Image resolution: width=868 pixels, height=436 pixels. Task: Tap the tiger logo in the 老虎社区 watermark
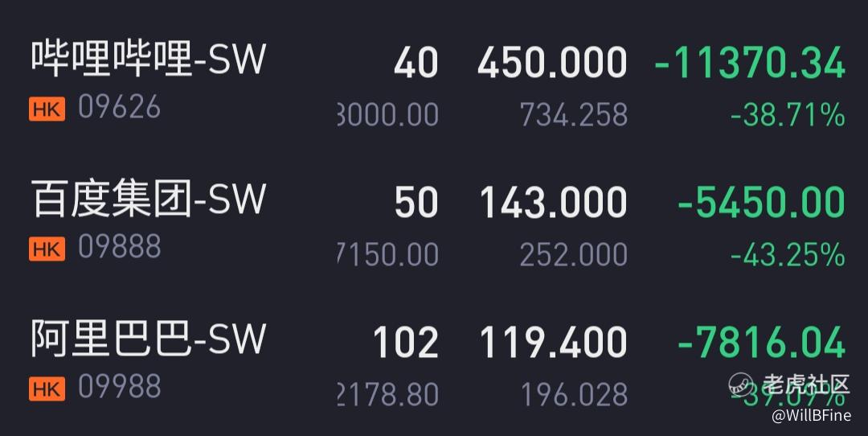pyautogui.click(x=743, y=384)
